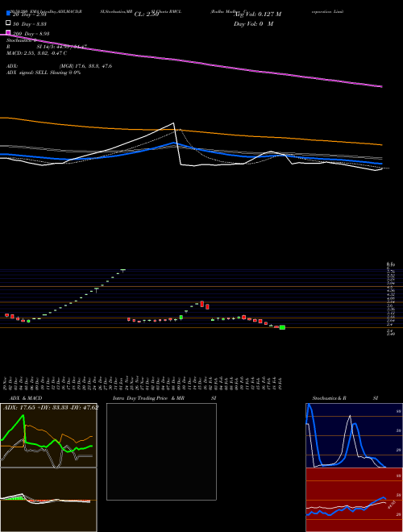Open the Stochastics chart with navy background
Image resolution: width=403 pixels, height=532 pixels.
pyautogui.click(x=354, y=435)
